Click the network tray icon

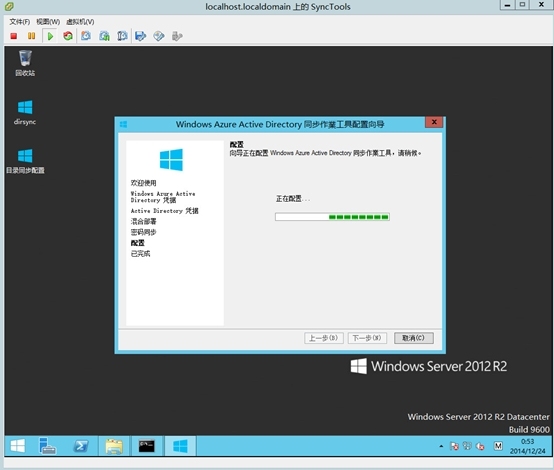pos(467,446)
